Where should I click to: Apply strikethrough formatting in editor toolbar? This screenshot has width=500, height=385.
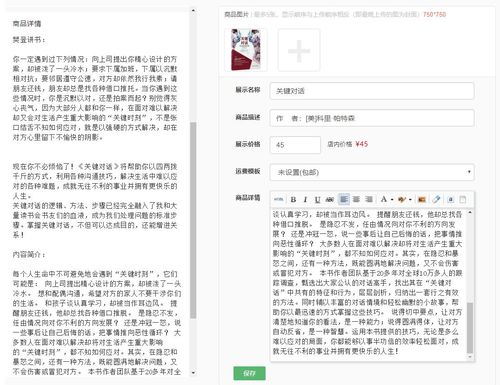coord(330,199)
